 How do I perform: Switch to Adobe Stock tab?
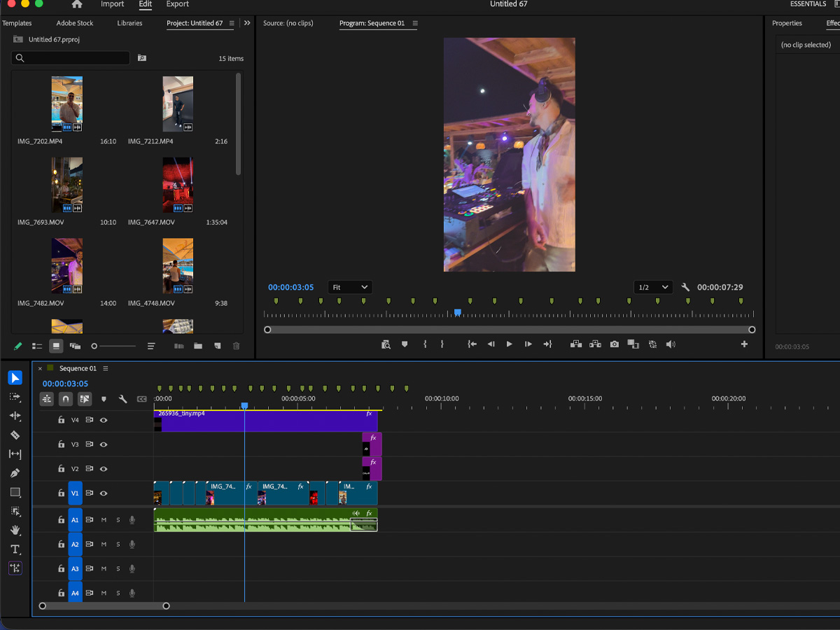(x=75, y=23)
